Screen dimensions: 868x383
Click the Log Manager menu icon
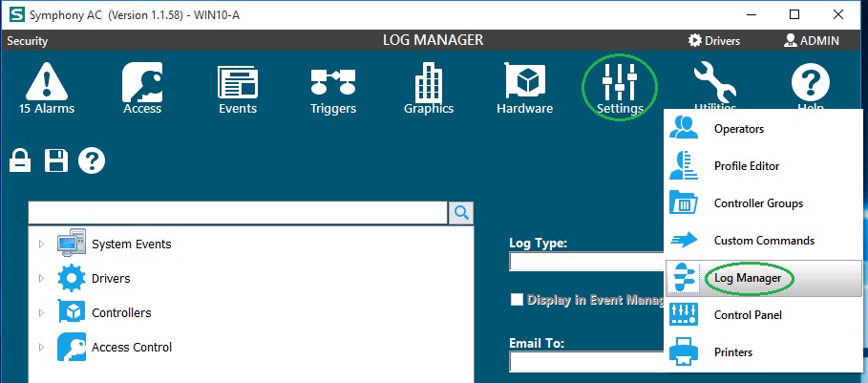(x=684, y=277)
